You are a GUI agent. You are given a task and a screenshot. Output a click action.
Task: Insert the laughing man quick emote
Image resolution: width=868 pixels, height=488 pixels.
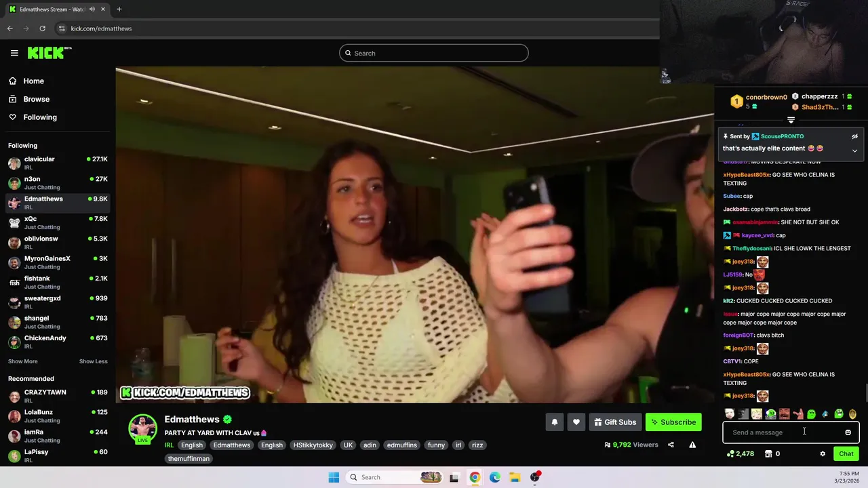click(784, 414)
